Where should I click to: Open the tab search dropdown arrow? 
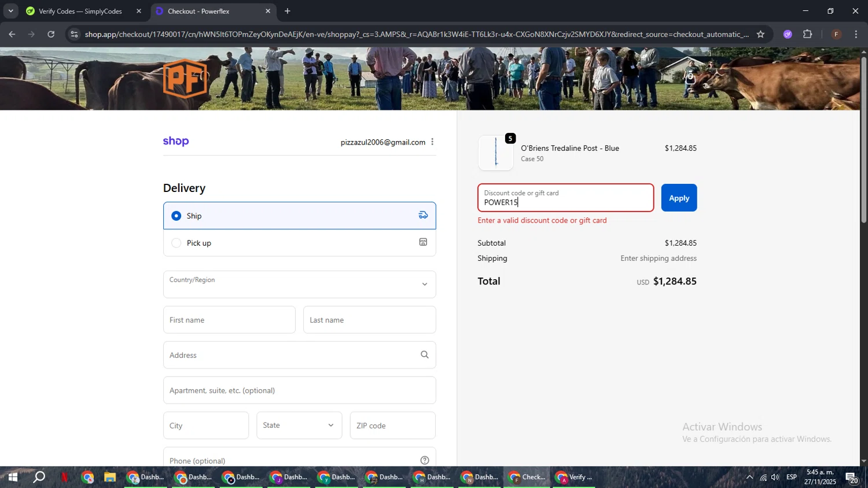tap(10, 11)
